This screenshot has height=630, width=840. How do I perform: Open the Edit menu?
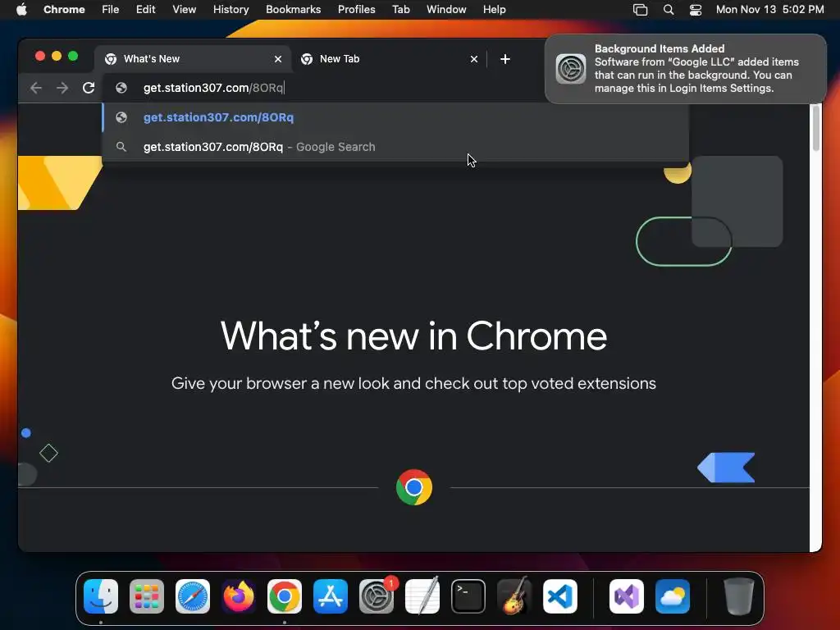[146, 10]
